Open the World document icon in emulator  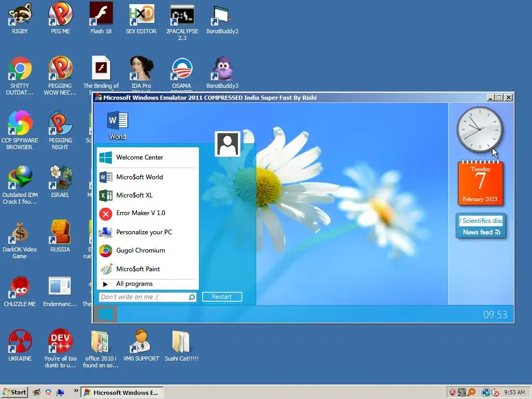117,125
